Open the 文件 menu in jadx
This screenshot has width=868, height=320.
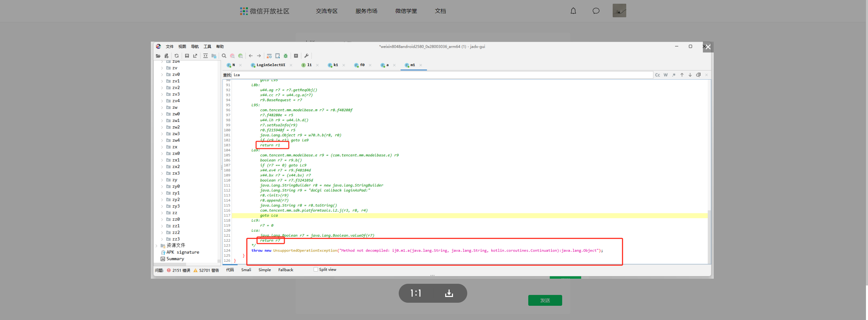click(x=170, y=46)
